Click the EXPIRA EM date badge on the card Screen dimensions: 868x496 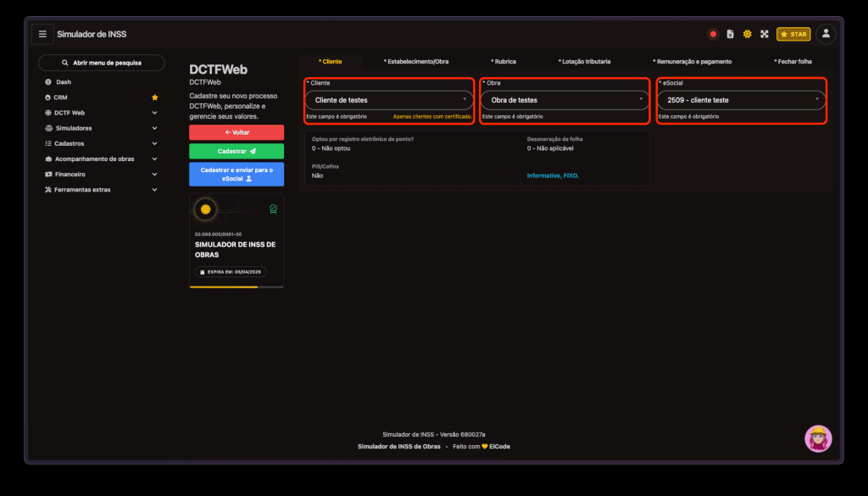(231, 272)
